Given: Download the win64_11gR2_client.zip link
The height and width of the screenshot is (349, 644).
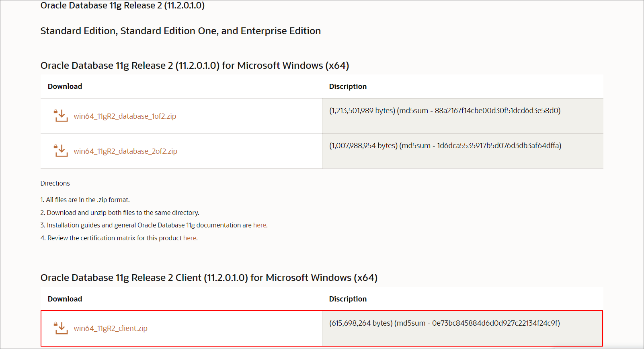Looking at the screenshot, I should (111, 328).
